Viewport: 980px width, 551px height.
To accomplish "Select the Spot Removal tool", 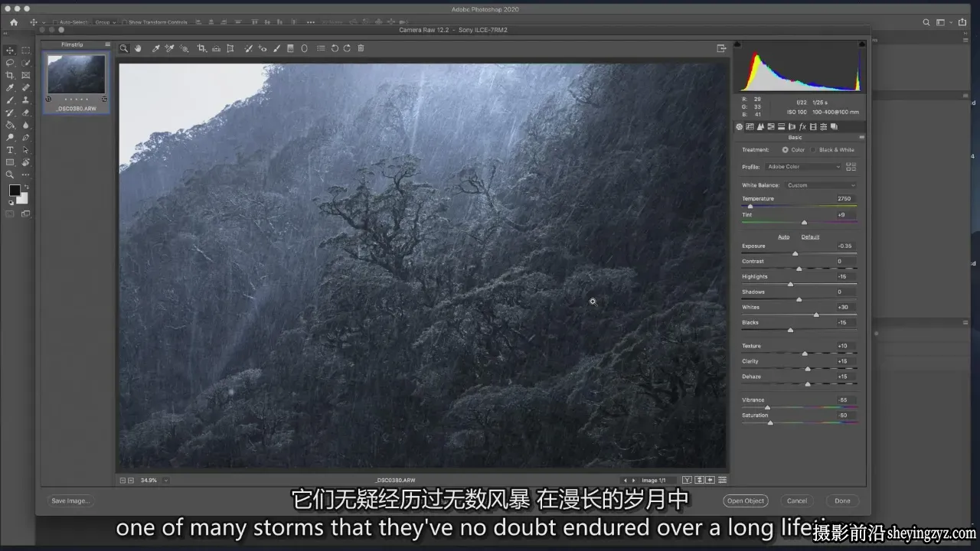I will [x=249, y=48].
